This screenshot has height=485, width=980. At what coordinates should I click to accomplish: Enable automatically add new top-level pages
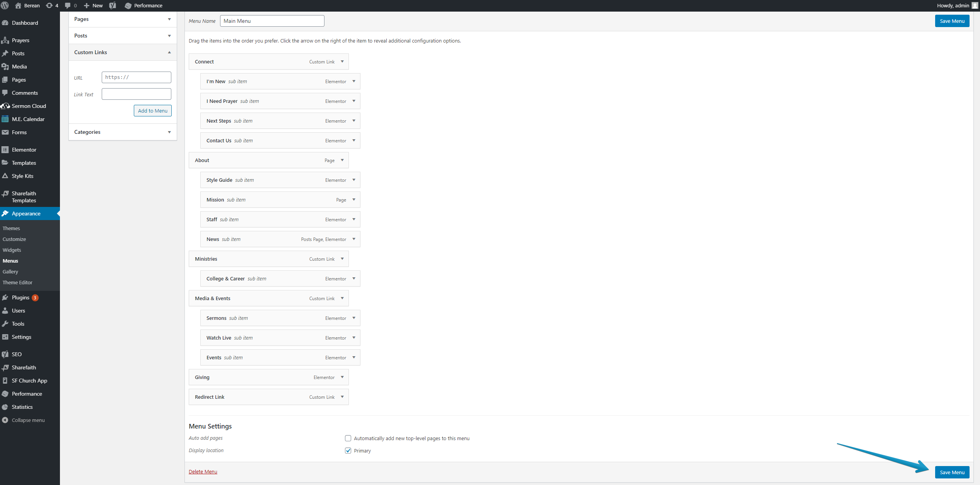coord(348,438)
